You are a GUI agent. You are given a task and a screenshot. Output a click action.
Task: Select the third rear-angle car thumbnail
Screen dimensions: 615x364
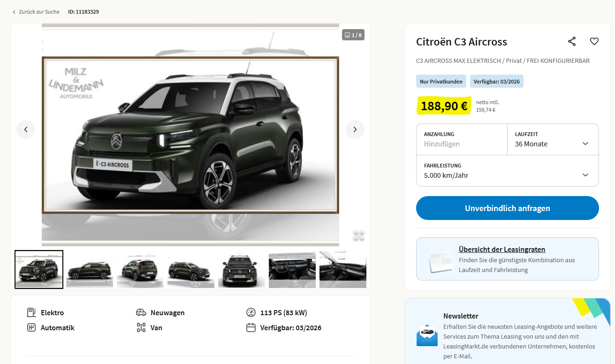point(140,270)
